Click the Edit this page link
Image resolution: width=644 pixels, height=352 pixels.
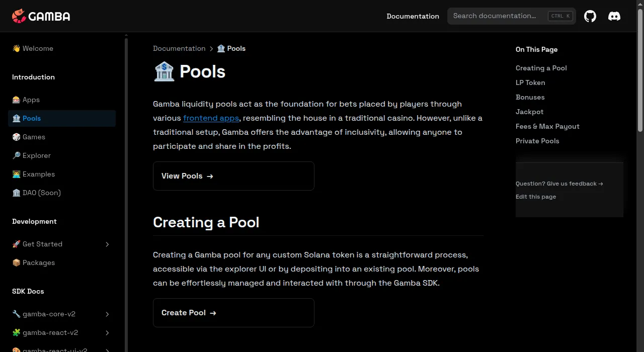tap(536, 197)
